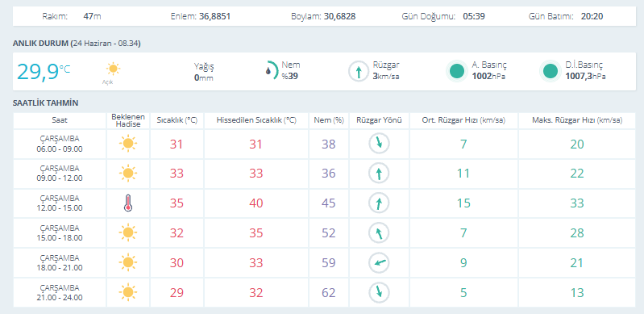The height and width of the screenshot is (314, 644).
Task: Click the Nem %39 reading
Action: [x=291, y=70]
